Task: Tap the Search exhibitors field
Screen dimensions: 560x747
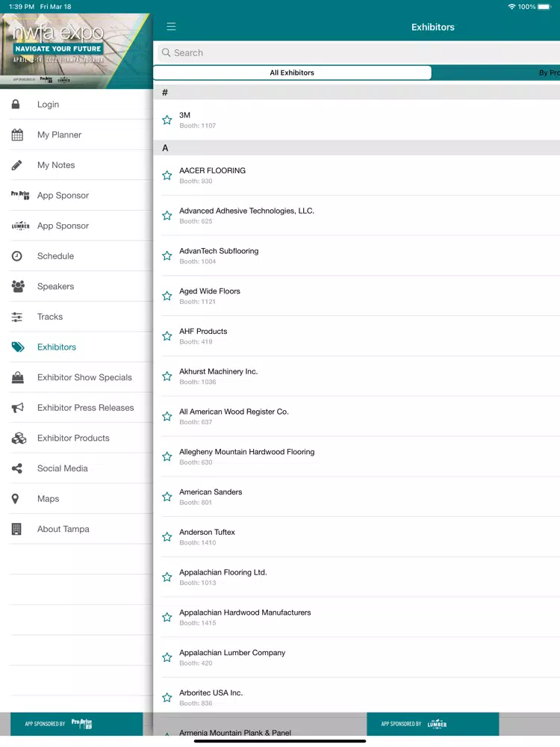Action: coord(358,52)
